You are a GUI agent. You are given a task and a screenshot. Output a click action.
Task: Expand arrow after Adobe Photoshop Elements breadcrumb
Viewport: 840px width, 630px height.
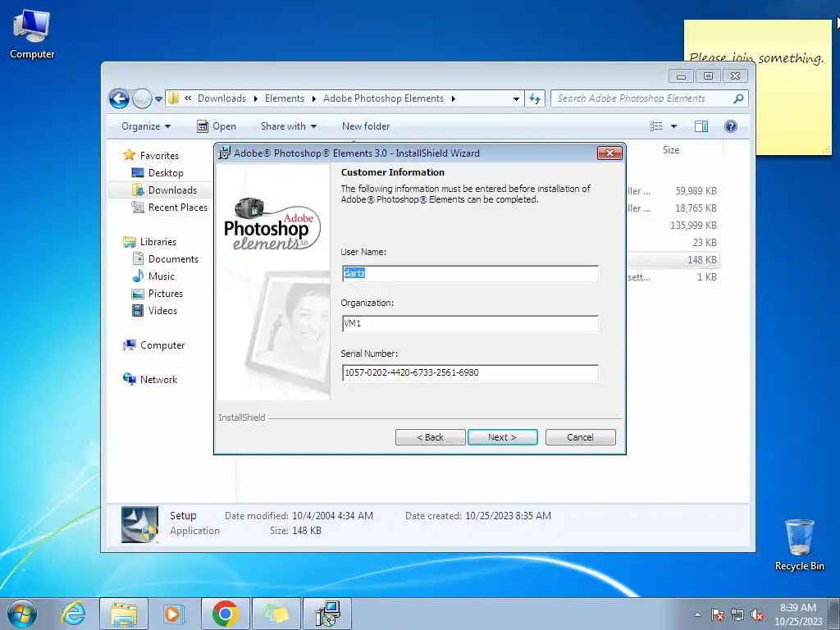click(453, 98)
